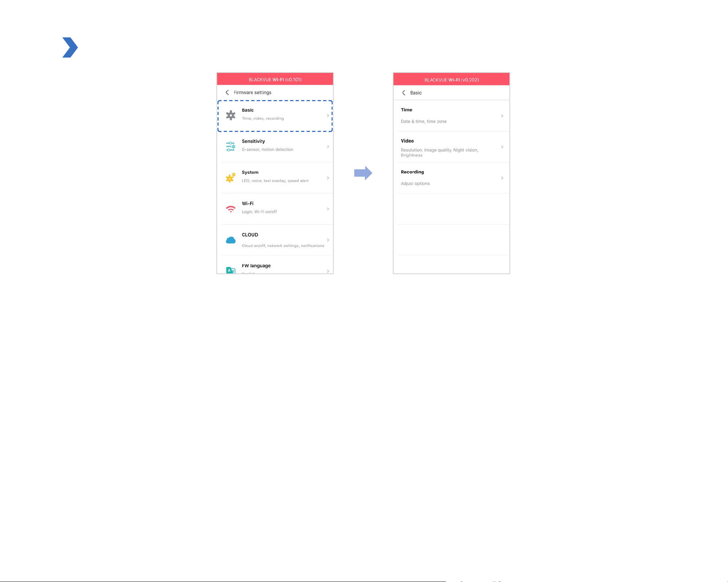The height and width of the screenshot is (582, 728).
Task: Select the Recording setting
Action: point(451,178)
